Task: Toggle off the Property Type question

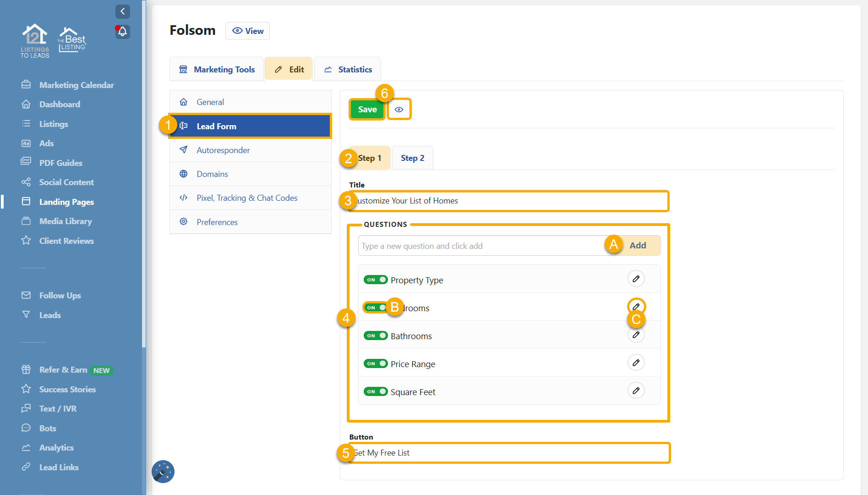Action: coord(376,280)
